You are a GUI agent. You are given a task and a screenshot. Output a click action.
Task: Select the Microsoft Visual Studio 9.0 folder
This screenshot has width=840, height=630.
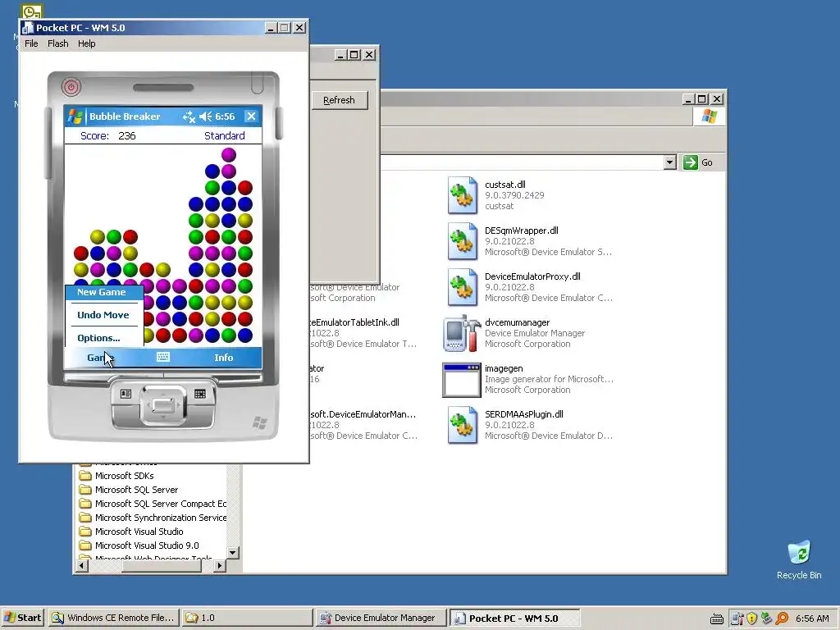coord(139,546)
